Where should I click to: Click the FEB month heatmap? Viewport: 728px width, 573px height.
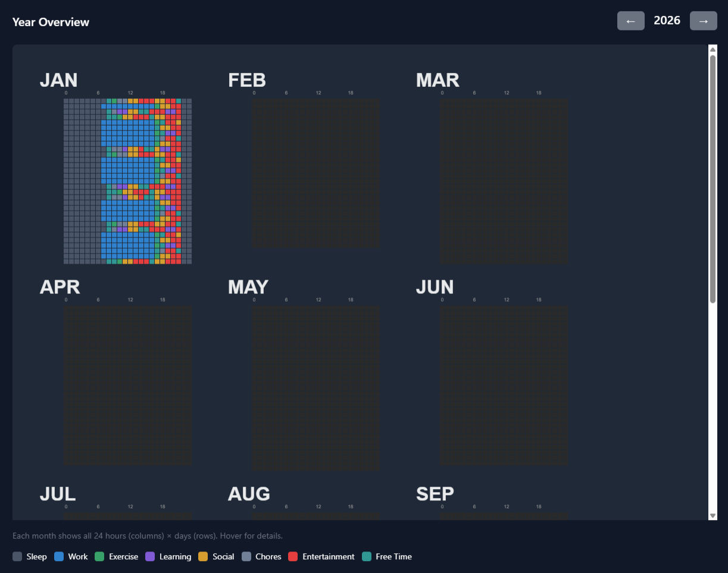click(315, 173)
